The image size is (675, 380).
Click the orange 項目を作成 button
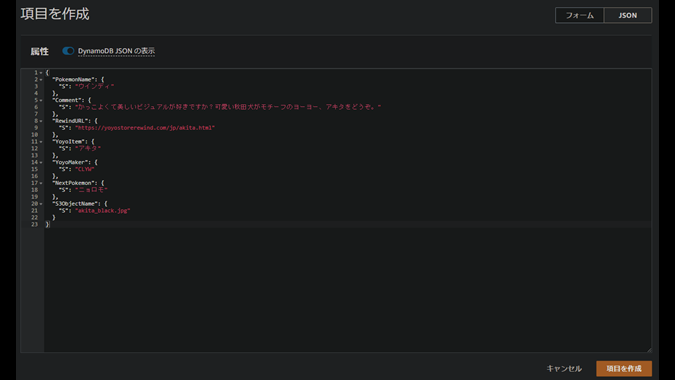(x=624, y=368)
